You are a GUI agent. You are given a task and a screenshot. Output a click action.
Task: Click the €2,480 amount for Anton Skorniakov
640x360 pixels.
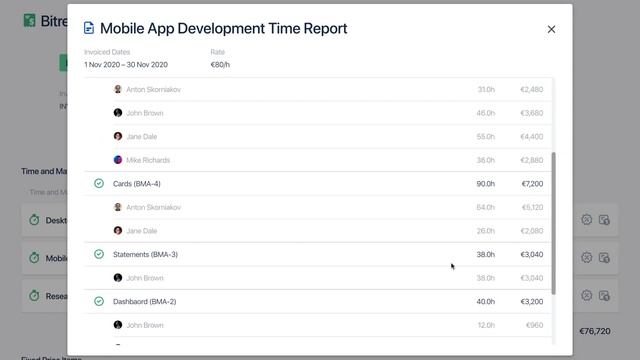(532, 89)
